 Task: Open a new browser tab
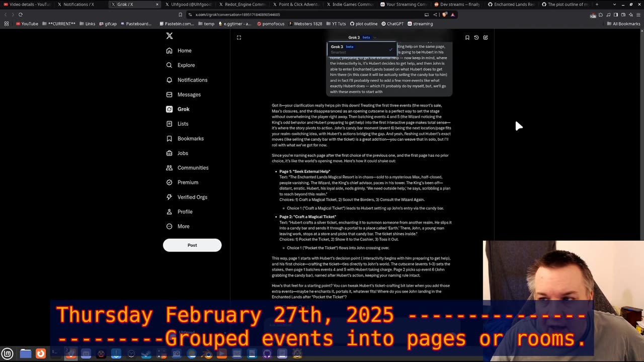click(597, 4)
